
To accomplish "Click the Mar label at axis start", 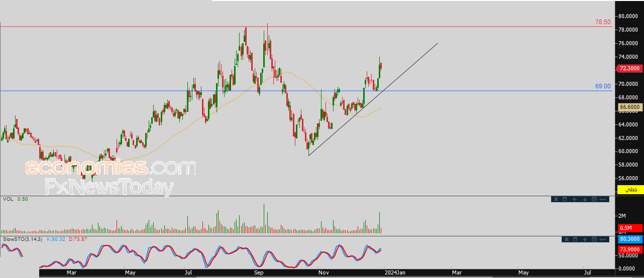I will click(71, 272).
